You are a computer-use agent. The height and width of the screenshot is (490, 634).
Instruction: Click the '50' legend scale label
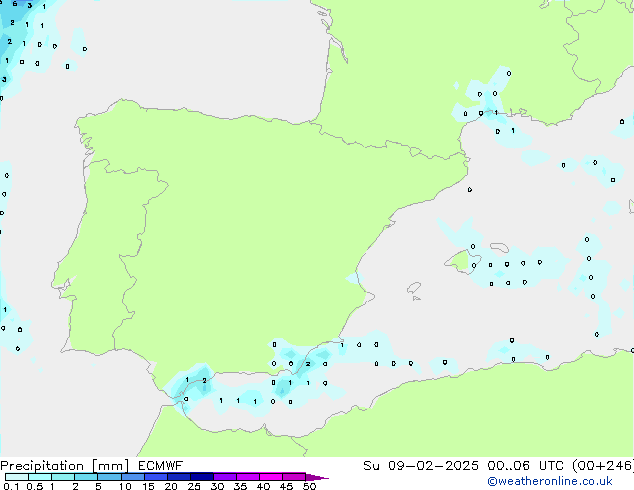tap(310, 486)
